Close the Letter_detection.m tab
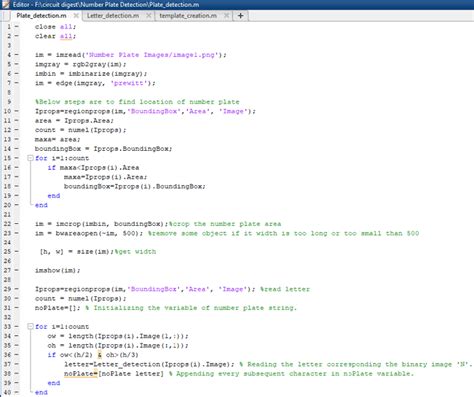This screenshot has width=474, height=397. click(x=149, y=16)
